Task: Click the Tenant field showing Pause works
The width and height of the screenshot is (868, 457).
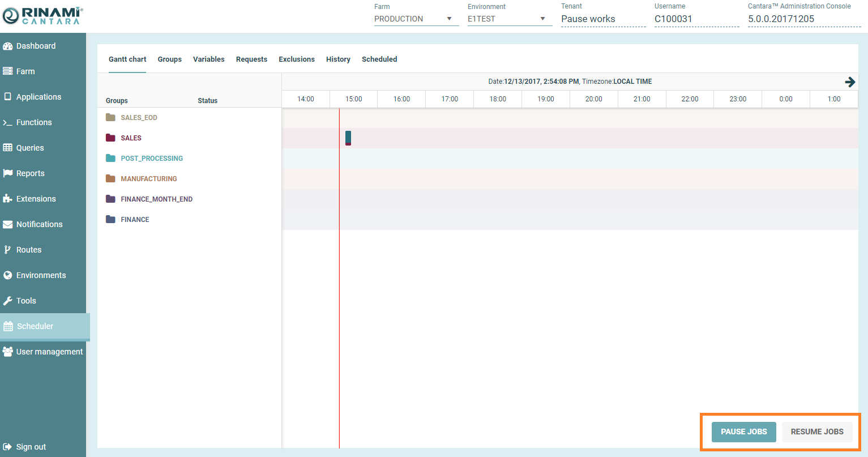Action: pos(602,19)
